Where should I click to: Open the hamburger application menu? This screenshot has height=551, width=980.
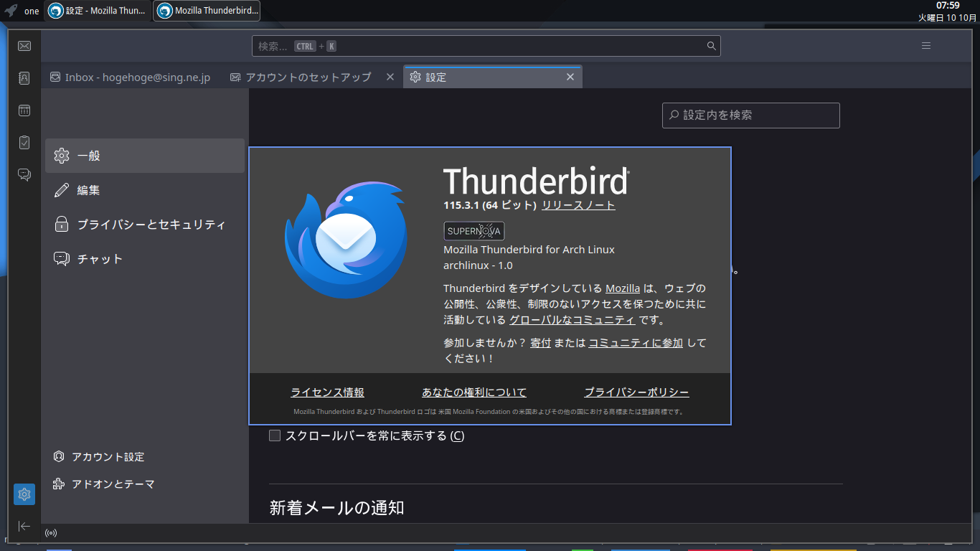(x=926, y=46)
